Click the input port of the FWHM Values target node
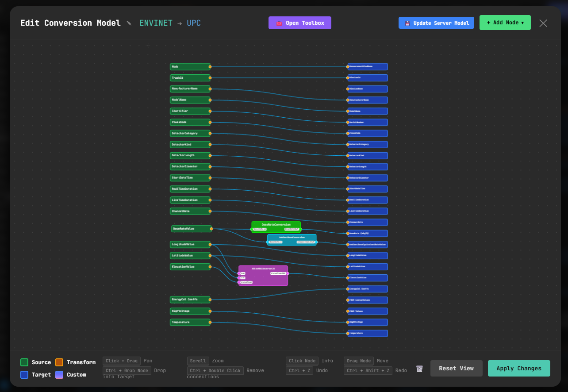 click(348, 311)
